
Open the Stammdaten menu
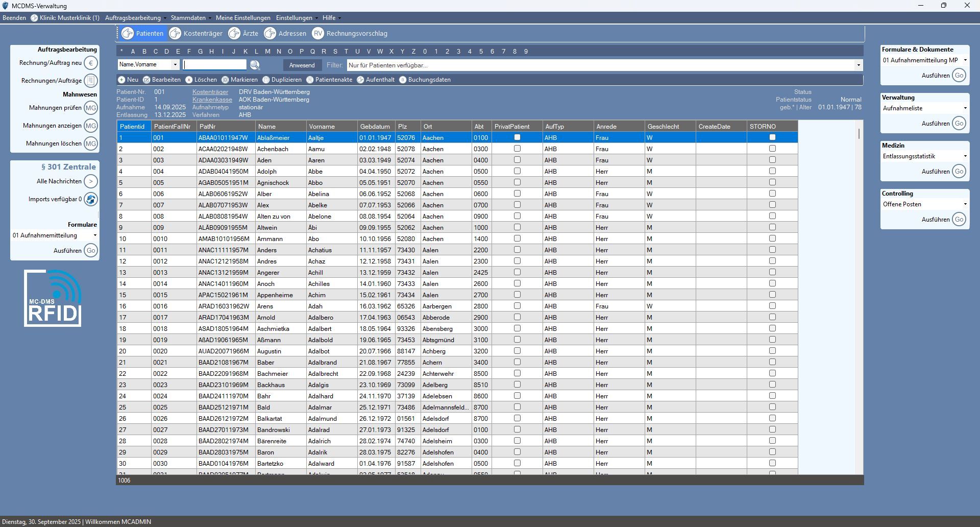tap(190, 18)
